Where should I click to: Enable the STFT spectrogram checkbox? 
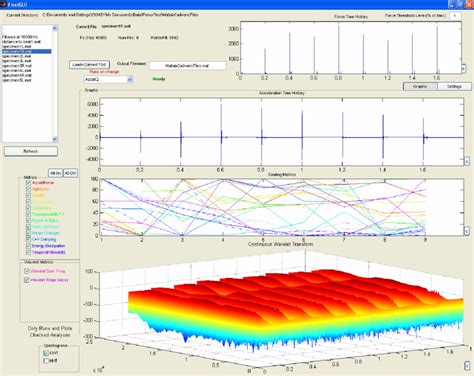pyautogui.click(x=46, y=361)
